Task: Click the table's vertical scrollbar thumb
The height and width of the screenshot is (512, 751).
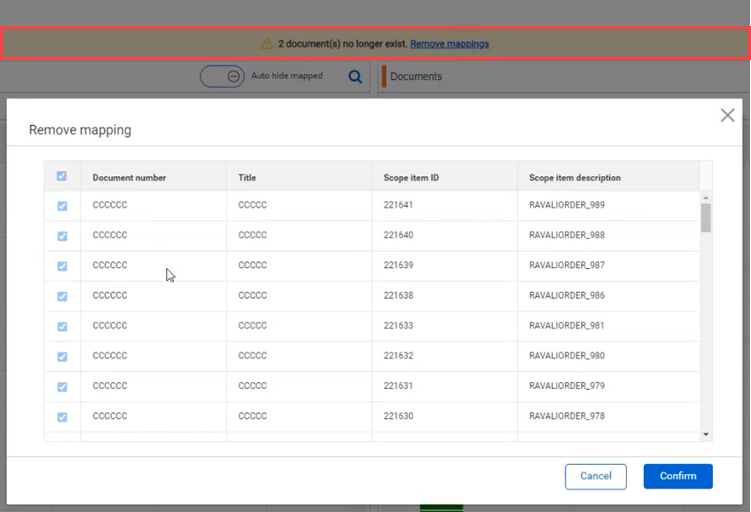Action: pos(706,217)
